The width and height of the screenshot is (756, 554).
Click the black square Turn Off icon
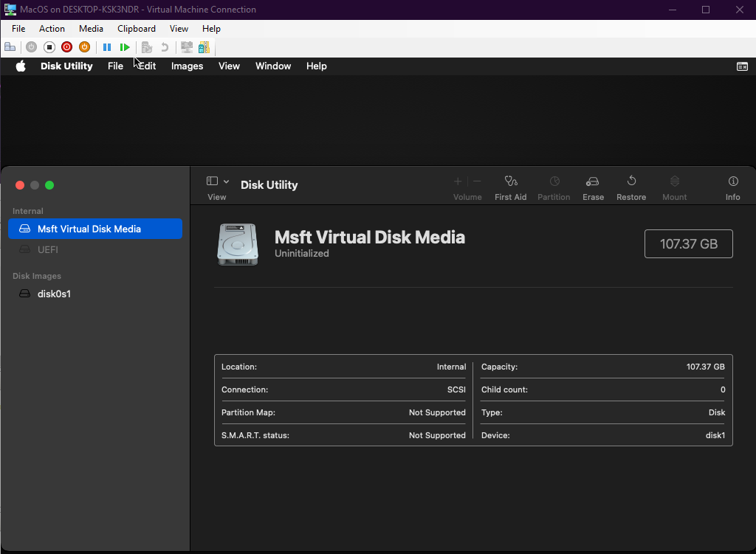(x=49, y=47)
